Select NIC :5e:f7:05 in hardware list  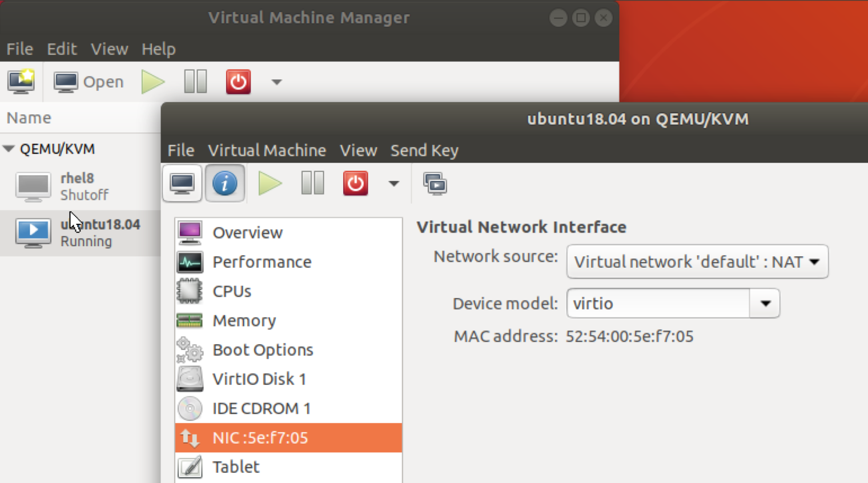tap(288, 438)
